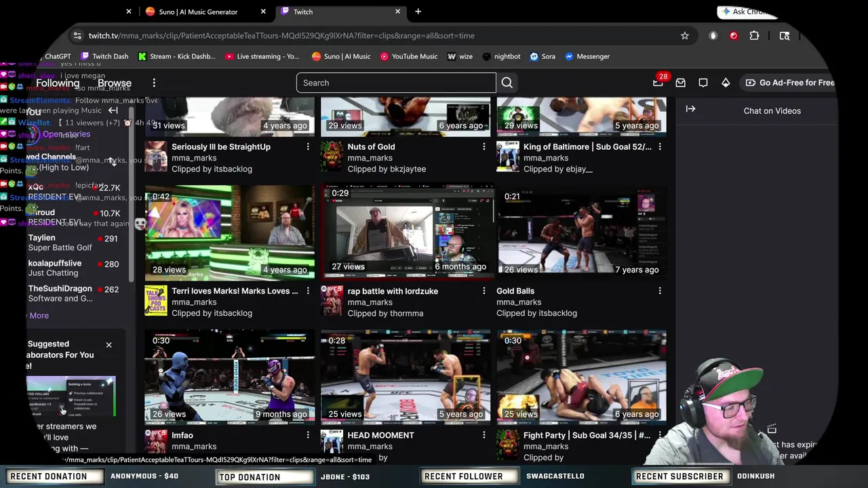Screen dimensions: 868x488
Task: Open options for Gold Balls clip
Action: point(660,291)
